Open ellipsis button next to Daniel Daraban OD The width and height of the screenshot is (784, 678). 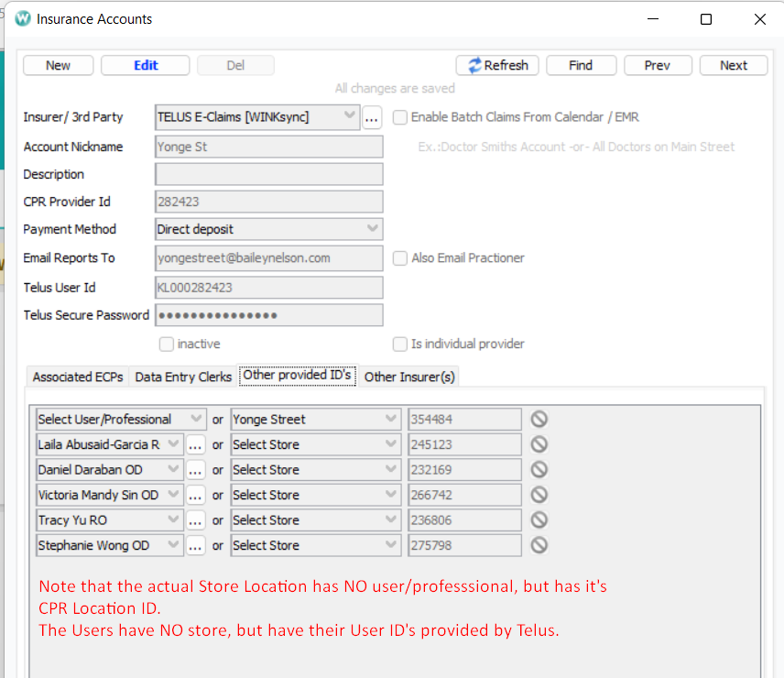(195, 470)
